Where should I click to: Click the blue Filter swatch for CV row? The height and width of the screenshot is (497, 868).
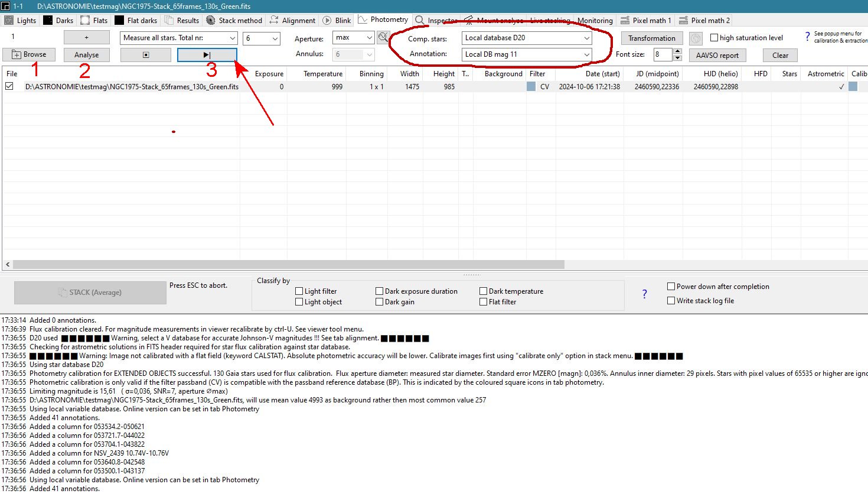tap(531, 87)
